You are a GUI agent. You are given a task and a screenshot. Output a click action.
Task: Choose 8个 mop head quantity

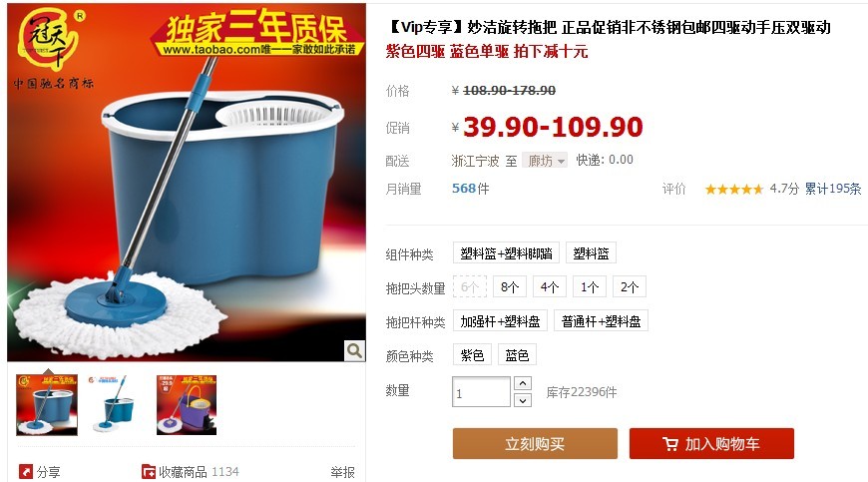click(x=509, y=286)
